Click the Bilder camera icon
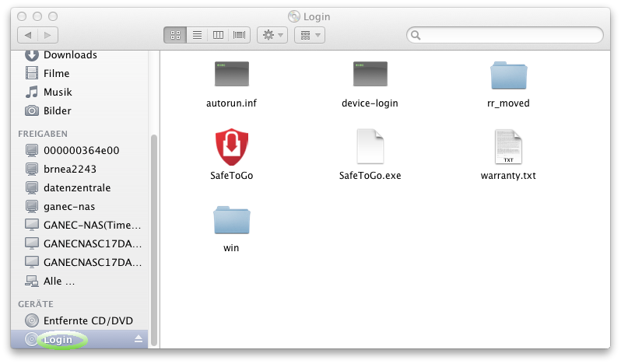This screenshot has width=621, height=364. pyautogui.click(x=32, y=110)
